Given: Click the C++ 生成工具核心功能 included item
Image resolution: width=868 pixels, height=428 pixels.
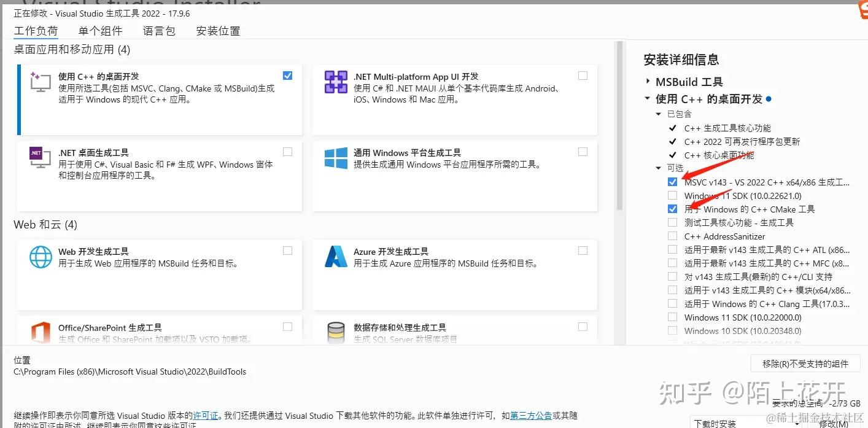Looking at the screenshot, I should (x=727, y=128).
